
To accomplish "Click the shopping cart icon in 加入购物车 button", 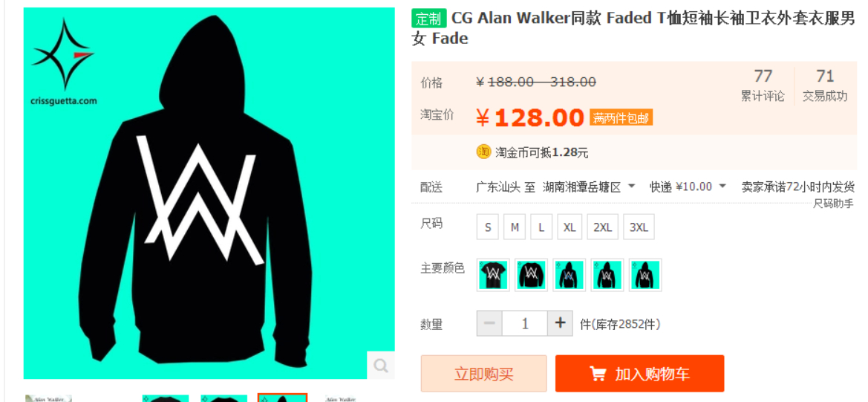I will [x=598, y=374].
